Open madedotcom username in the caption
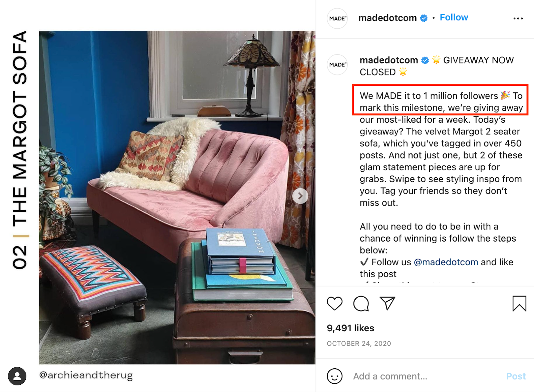 point(389,60)
